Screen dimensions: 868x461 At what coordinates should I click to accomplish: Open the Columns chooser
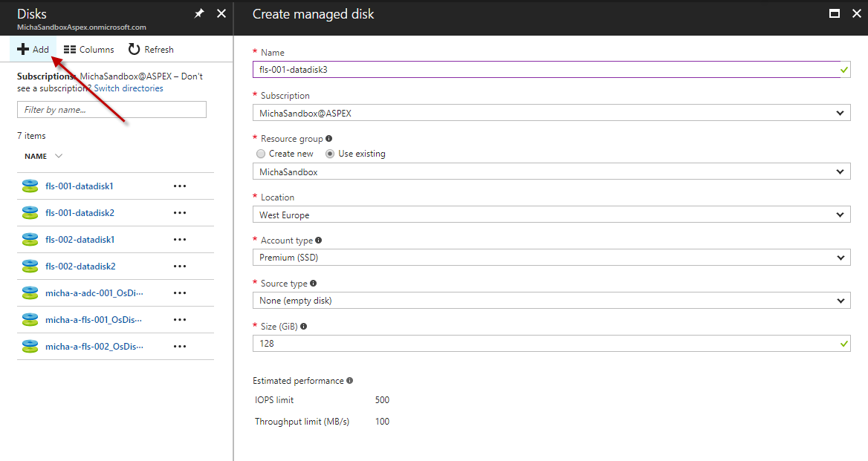[88, 50]
